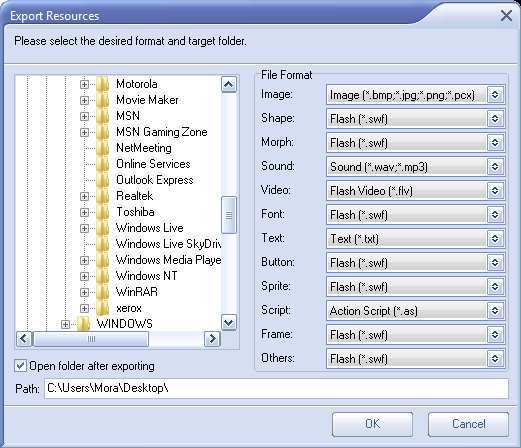The width and height of the screenshot is (521, 448).
Task: Expand the WinRAR tree node
Action: pyautogui.click(x=84, y=292)
